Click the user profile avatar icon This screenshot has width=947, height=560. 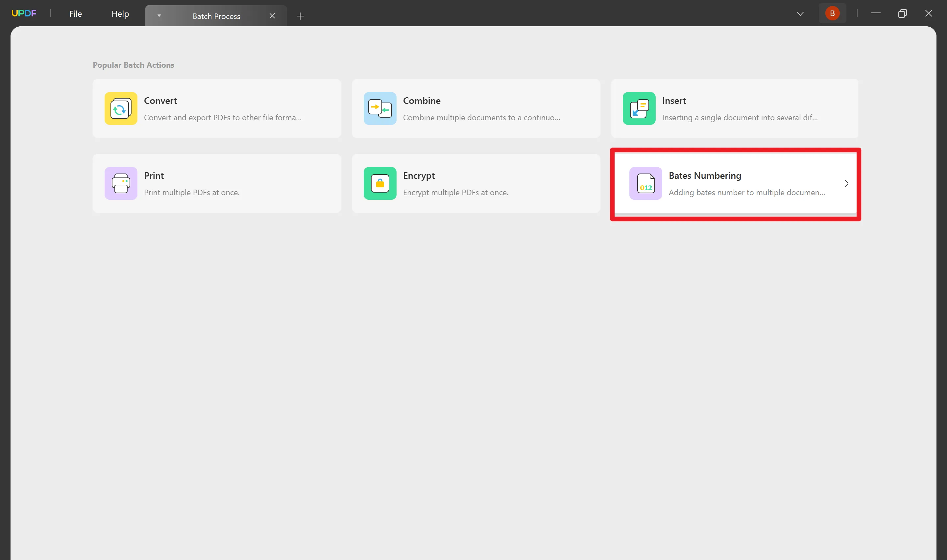[832, 13]
